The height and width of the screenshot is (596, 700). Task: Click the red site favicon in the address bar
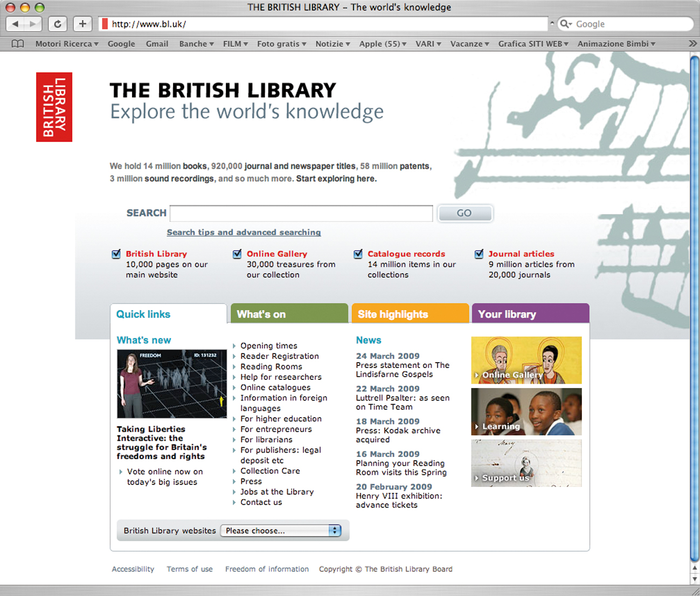tap(105, 24)
